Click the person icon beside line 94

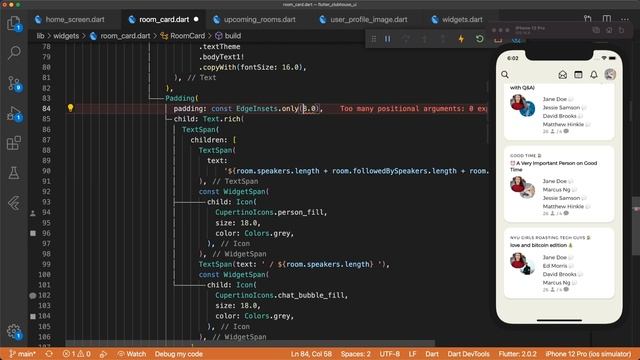33,213
